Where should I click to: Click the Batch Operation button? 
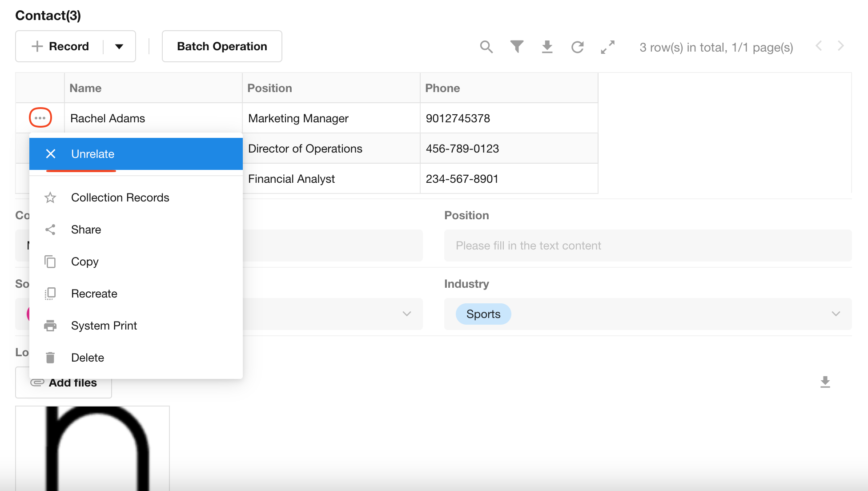point(222,46)
